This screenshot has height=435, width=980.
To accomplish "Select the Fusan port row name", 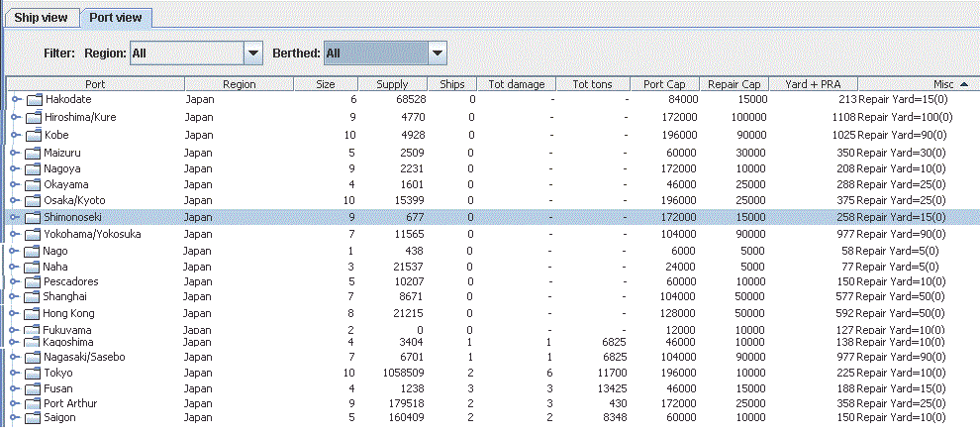I will coord(58,388).
